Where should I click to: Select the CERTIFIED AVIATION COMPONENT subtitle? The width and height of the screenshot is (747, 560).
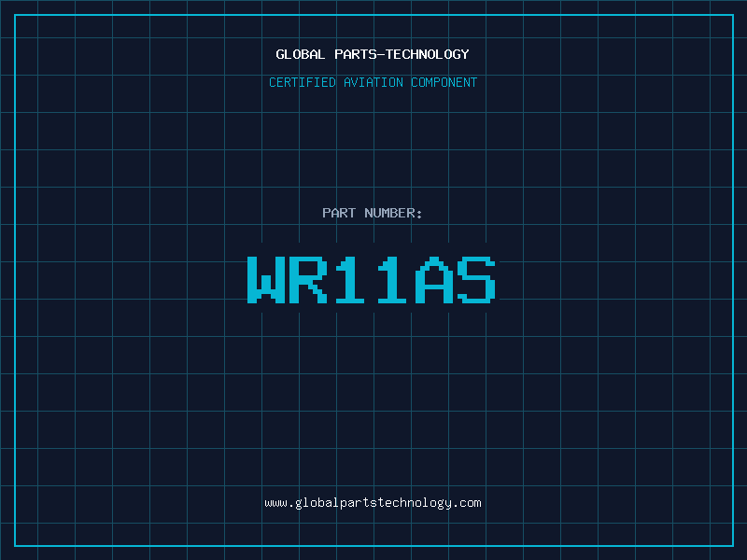[x=373, y=82]
